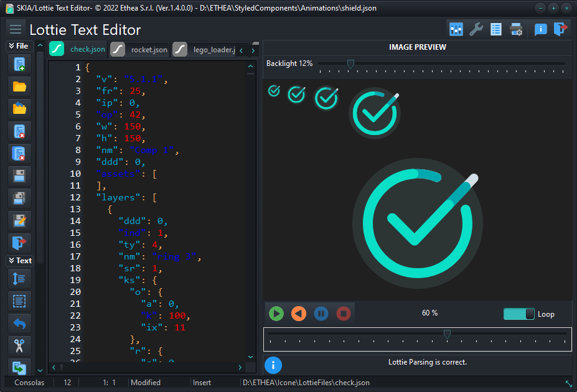
Task: Click line with "nm": "ring 3"
Action: click(x=160, y=257)
